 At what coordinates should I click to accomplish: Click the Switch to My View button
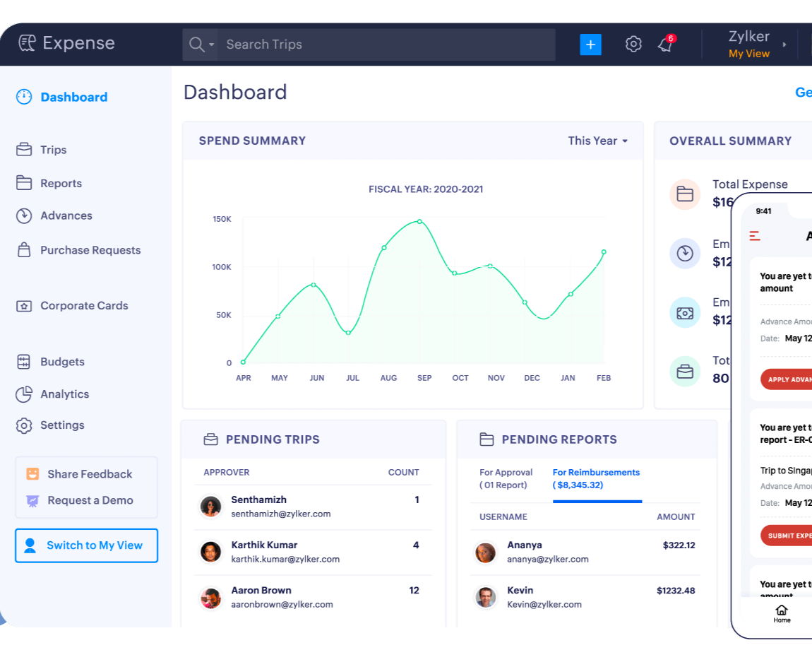tap(86, 545)
